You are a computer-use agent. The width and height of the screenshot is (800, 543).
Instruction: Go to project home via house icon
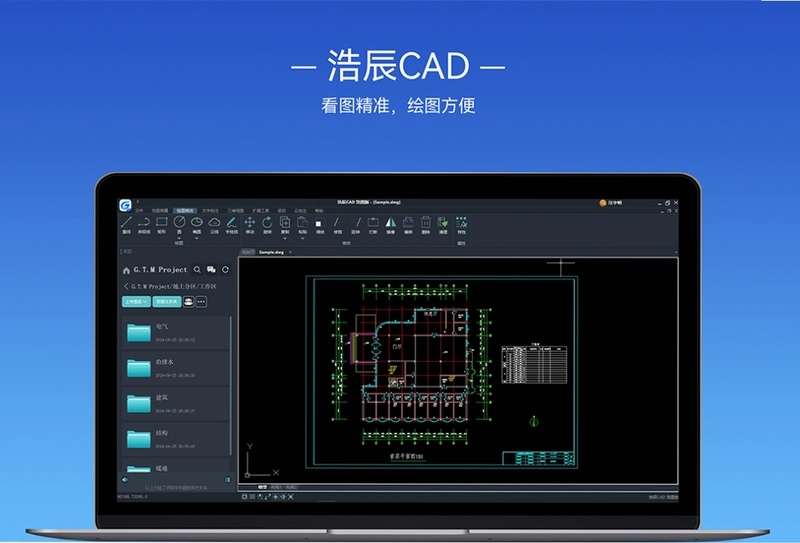[127, 270]
